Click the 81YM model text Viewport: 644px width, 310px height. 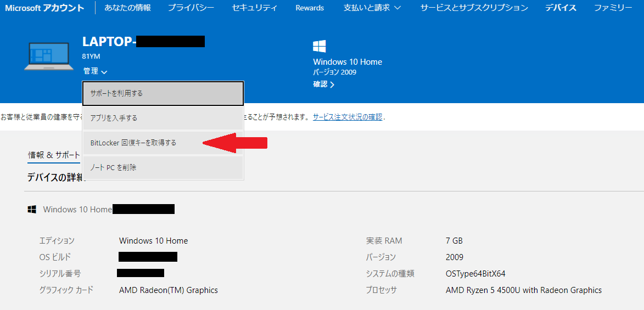click(x=91, y=57)
